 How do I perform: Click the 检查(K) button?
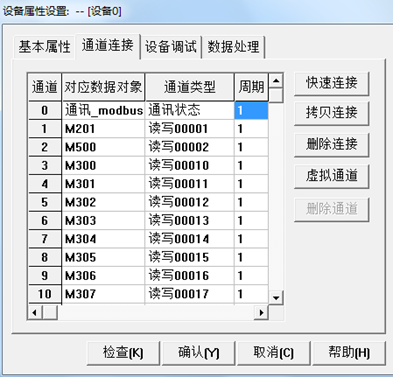[123, 353]
